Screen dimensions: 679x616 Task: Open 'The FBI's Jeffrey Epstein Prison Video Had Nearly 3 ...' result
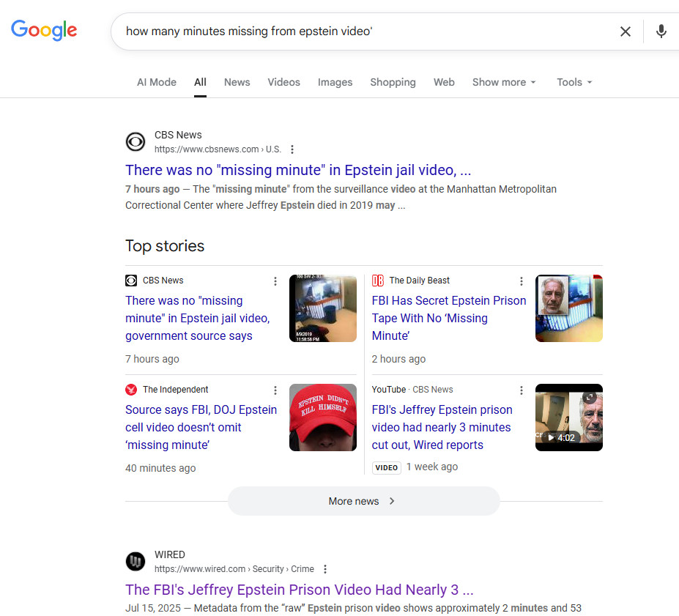pos(300,590)
